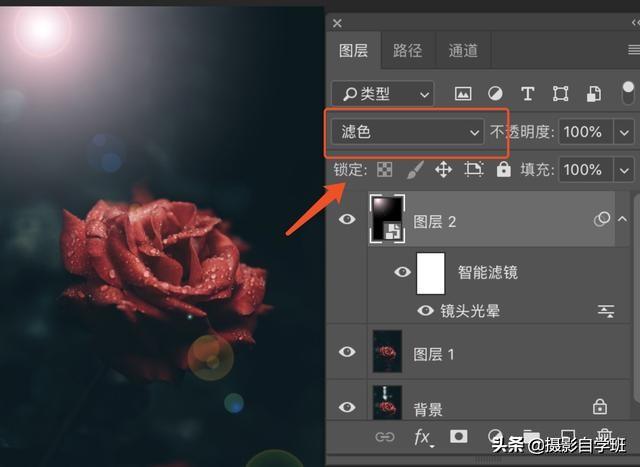Switch to the 路径 tab
This screenshot has width=640, height=467.
coord(407,51)
